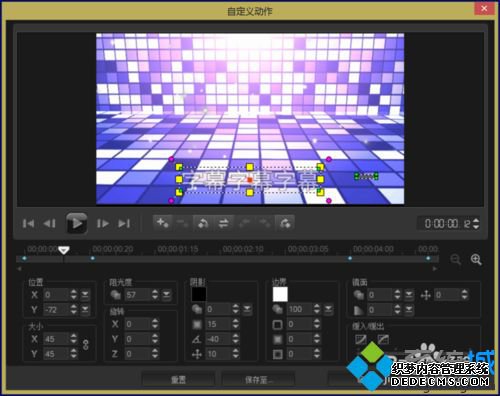Screen dimensions: 500x396
Task: Click the Size X field showing 45
Action: (56, 339)
